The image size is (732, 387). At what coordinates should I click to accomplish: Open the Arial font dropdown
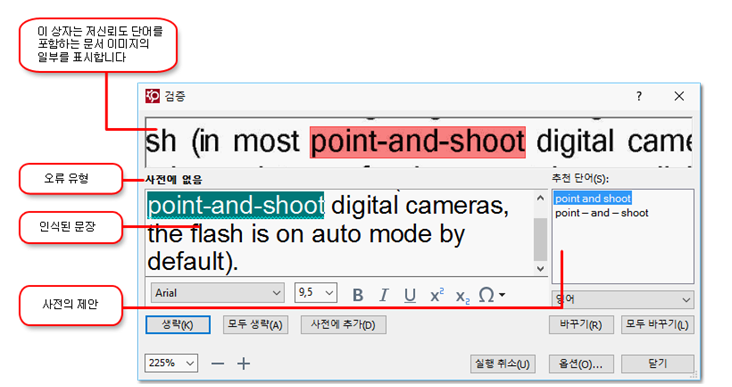218,293
